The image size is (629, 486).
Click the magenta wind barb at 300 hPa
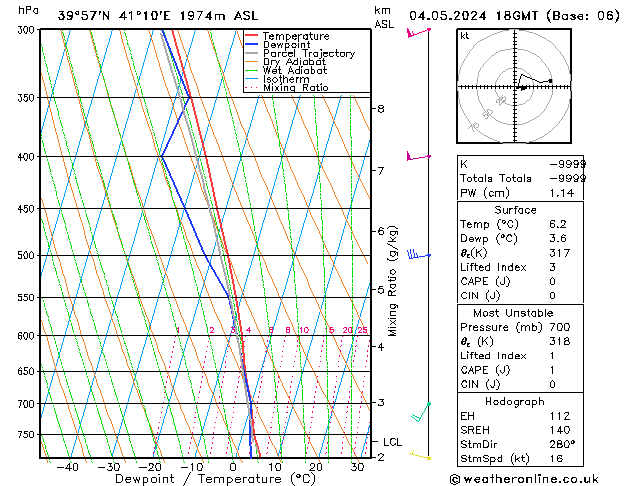[418, 32]
